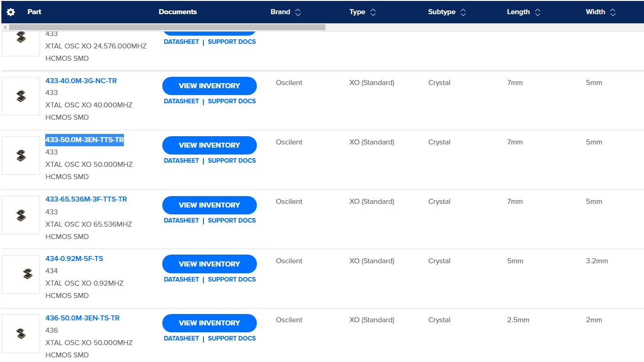Open part link 433-65.536M-3F-TTS-TR
The image size is (644, 362).
click(x=86, y=199)
